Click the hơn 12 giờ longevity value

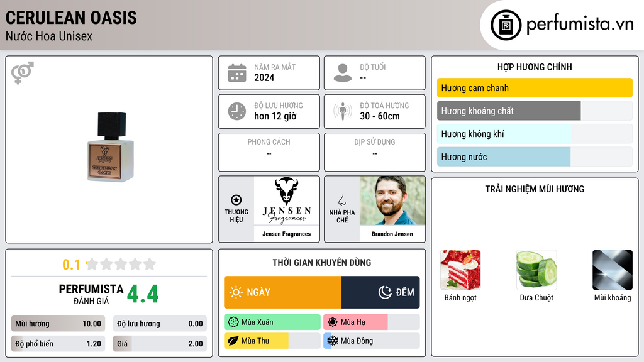pos(275,116)
